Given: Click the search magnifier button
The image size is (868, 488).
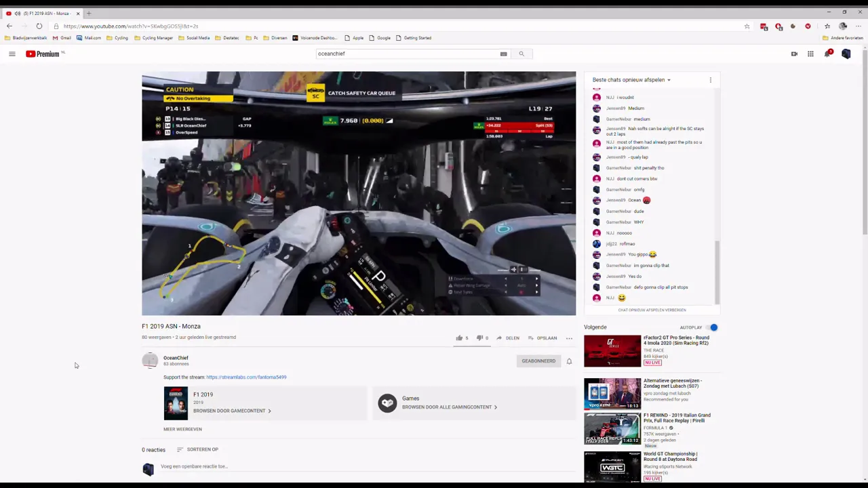Looking at the screenshot, I should pyautogui.click(x=521, y=54).
